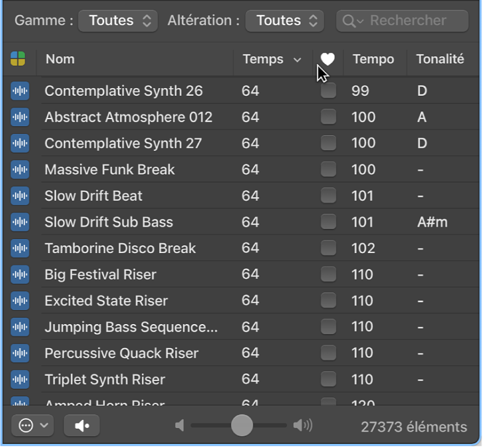Select the Slow Drift Beat loop name
Viewport: 483px width, 448px height.
93,196
